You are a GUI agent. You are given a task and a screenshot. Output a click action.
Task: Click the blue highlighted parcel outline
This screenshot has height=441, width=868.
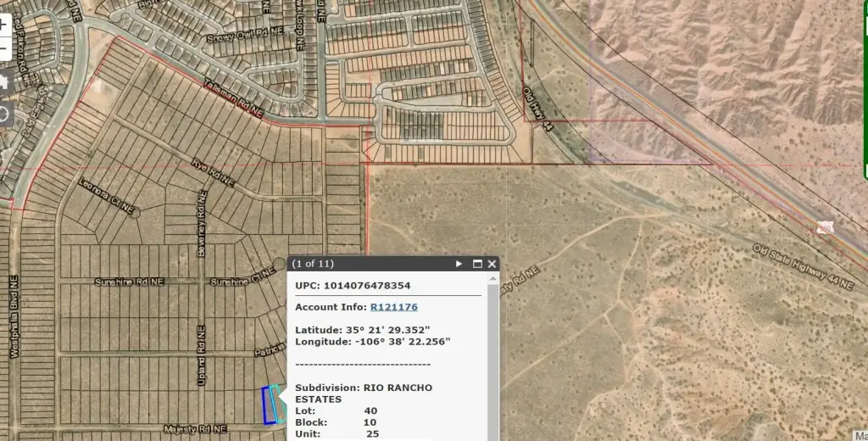pyautogui.click(x=269, y=405)
